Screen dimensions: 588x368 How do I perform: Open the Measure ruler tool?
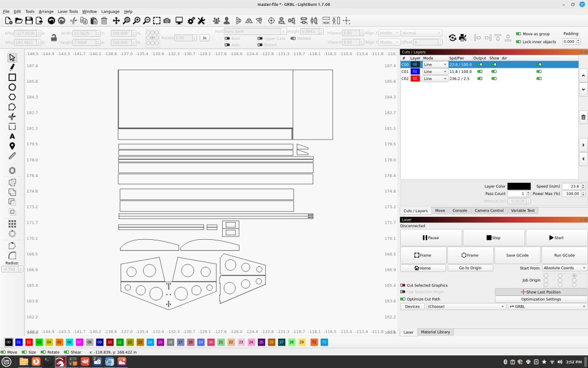coord(12,156)
